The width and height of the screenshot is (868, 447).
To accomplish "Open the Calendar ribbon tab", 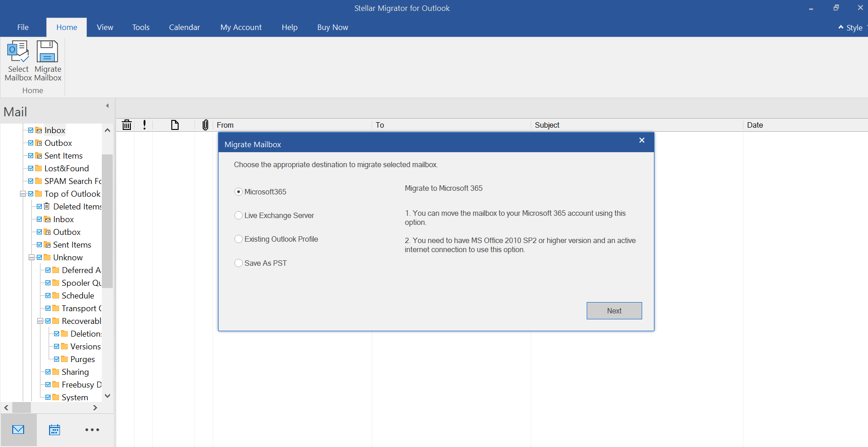I will [x=184, y=27].
